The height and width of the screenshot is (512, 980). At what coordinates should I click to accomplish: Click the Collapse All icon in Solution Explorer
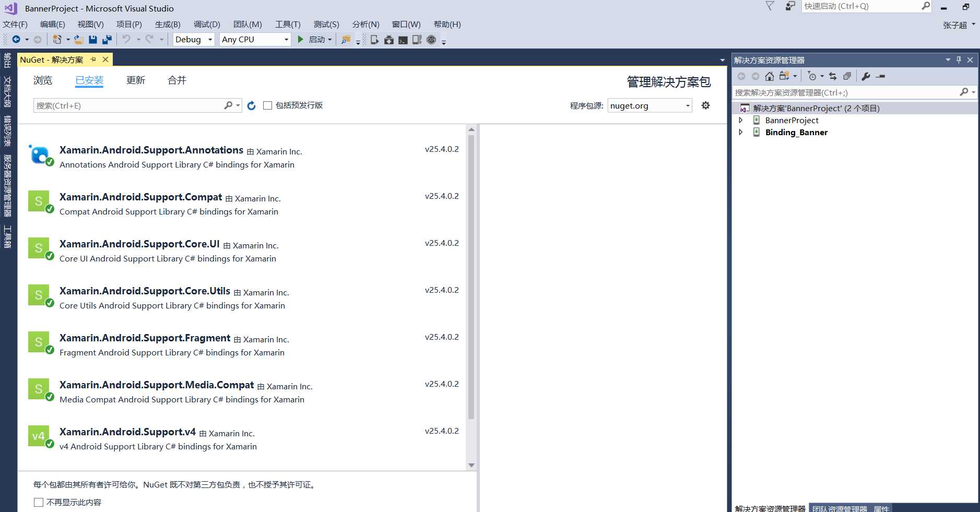(x=847, y=76)
